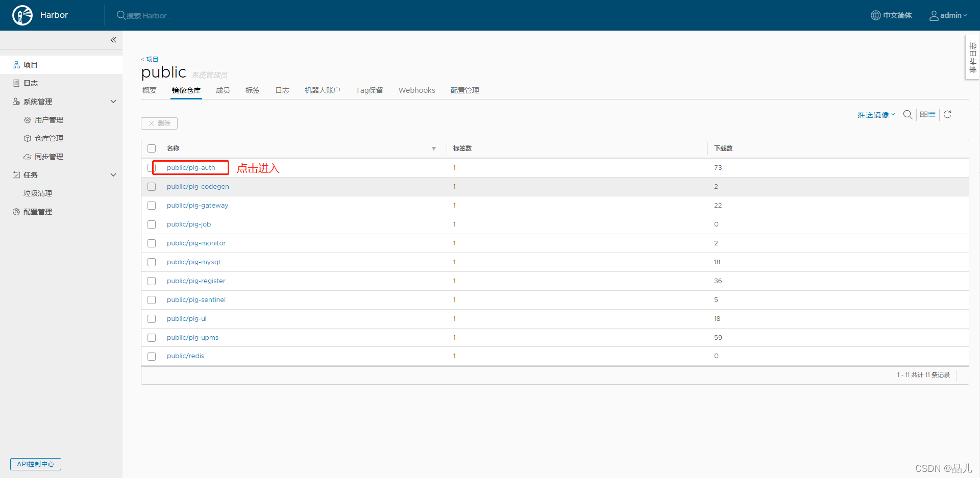
Task: Click the Harbor logo icon
Action: (22, 15)
